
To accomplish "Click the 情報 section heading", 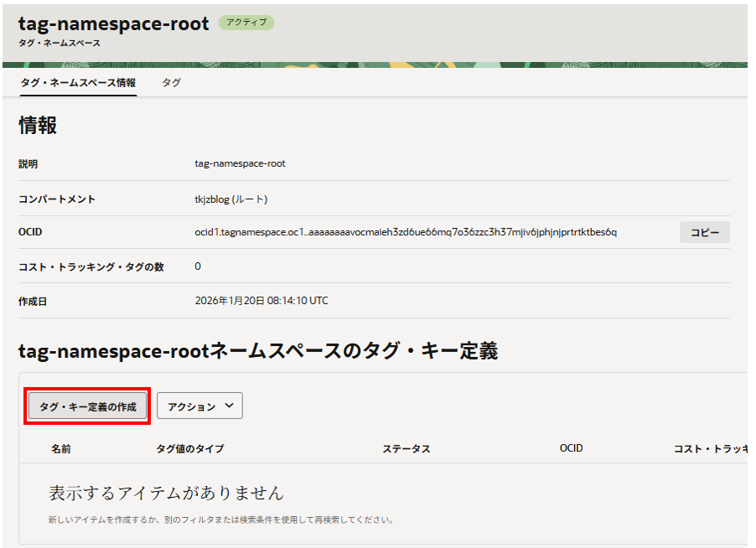I will coord(39,126).
